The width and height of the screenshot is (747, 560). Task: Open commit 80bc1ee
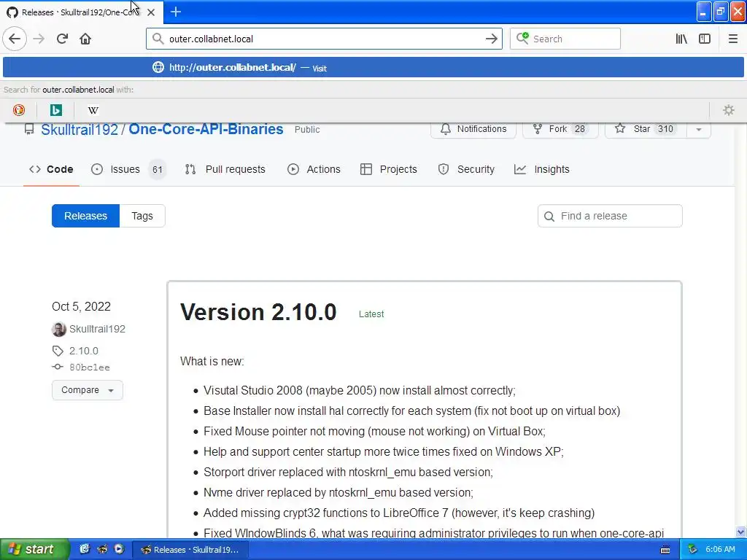click(89, 367)
